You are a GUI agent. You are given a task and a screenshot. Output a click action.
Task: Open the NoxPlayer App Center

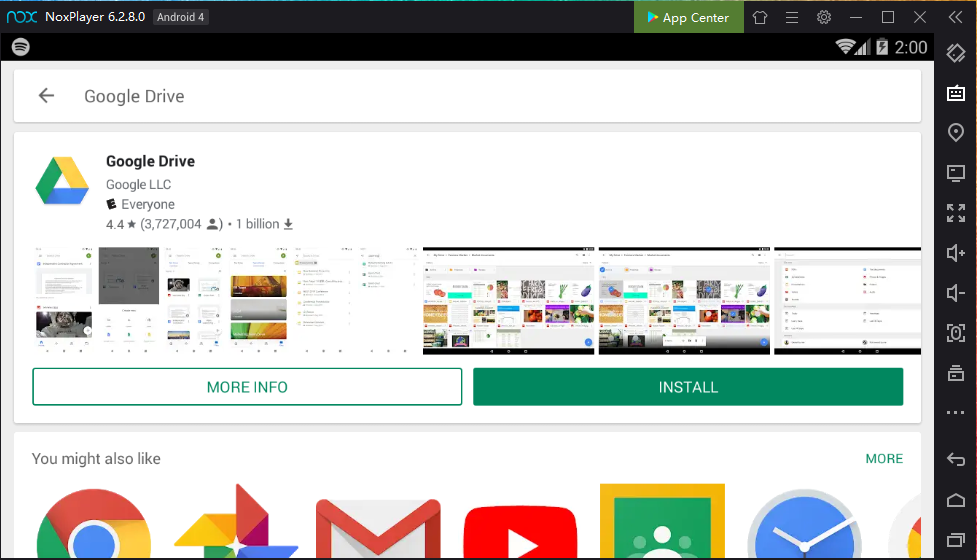[688, 17]
